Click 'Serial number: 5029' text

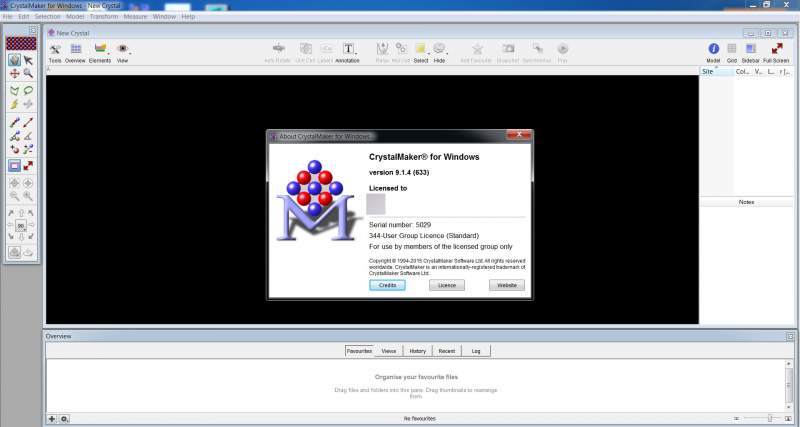pyautogui.click(x=400, y=224)
